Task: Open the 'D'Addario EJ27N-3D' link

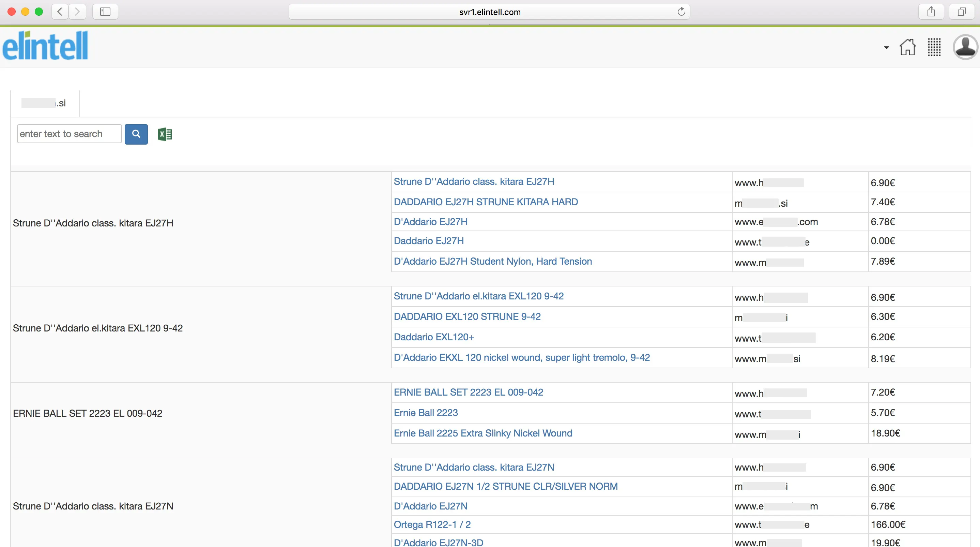Action: click(x=439, y=543)
